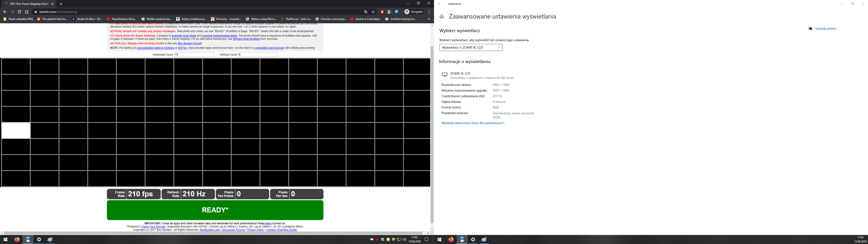Image resolution: width=868 pixels, height=244 pixels.
Task: Follow 'HDTVs' link
Action: 182,48
